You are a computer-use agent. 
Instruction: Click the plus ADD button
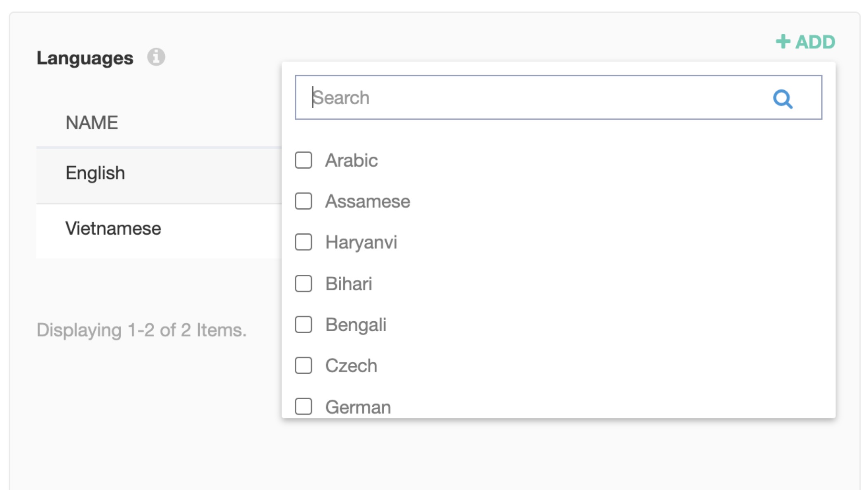[805, 42]
